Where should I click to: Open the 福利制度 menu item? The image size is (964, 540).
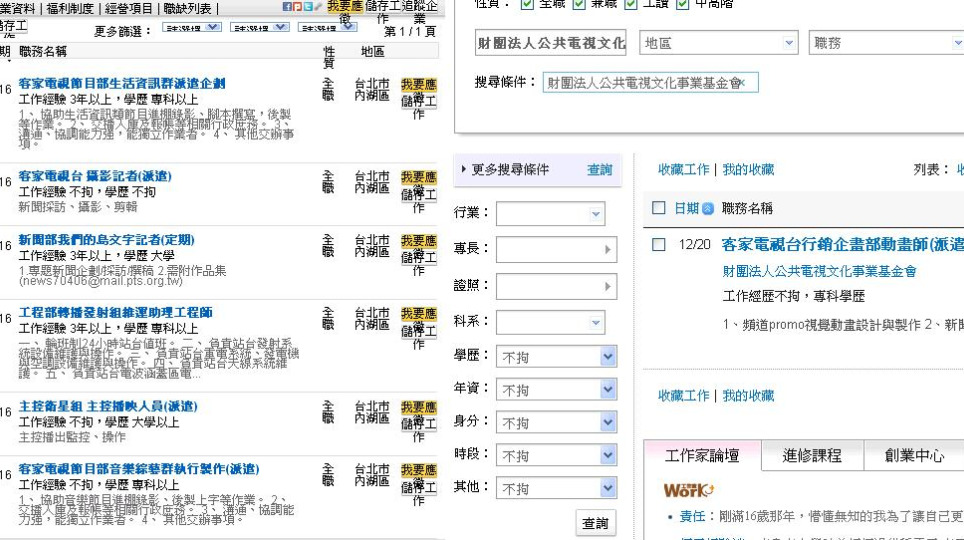(69, 8)
